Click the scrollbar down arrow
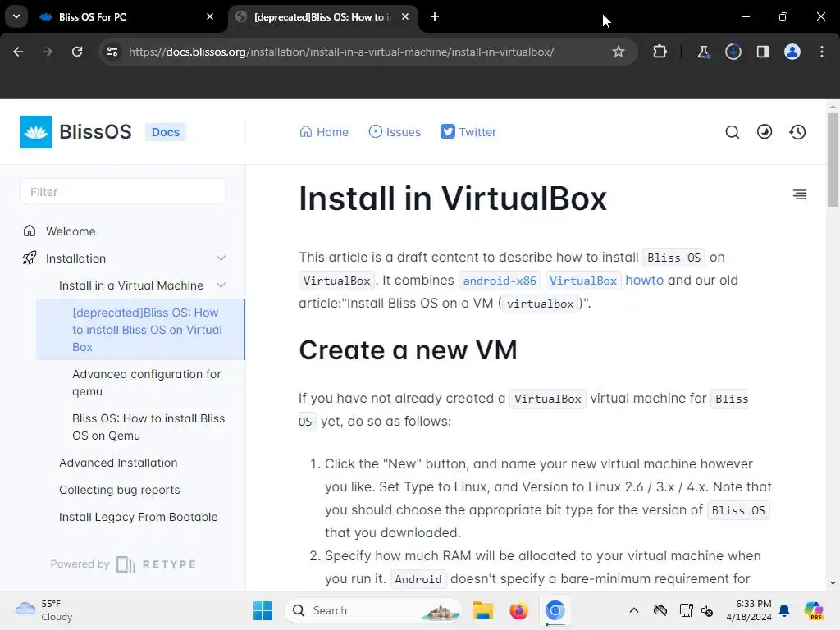This screenshot has width=840, height=630. [833, 583]
